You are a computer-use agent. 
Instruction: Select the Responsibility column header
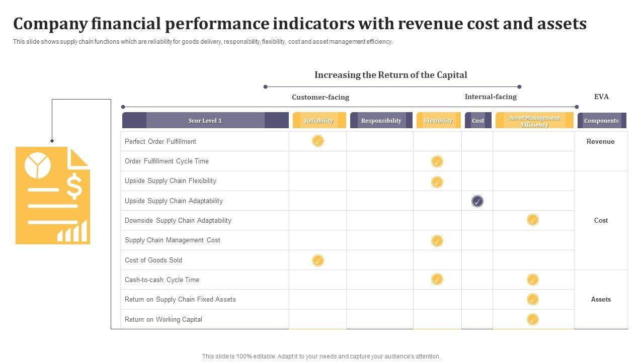point(381,121)
